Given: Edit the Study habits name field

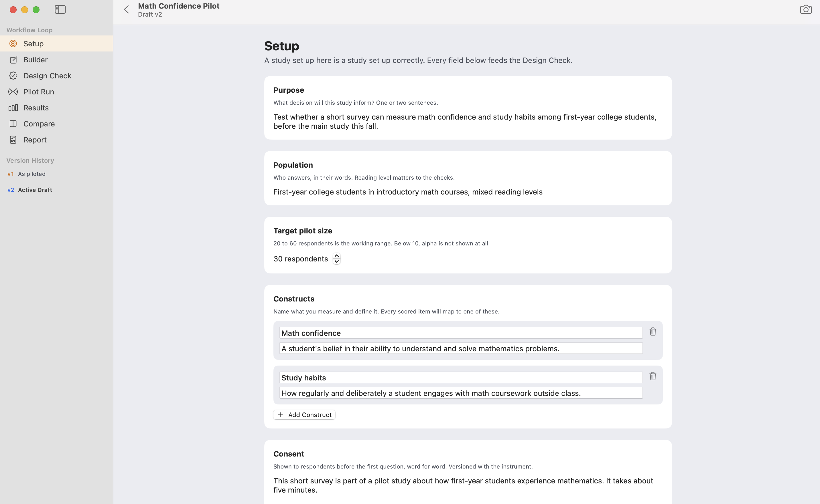Looking at the screenshot, I should click(x=461, y=378).
